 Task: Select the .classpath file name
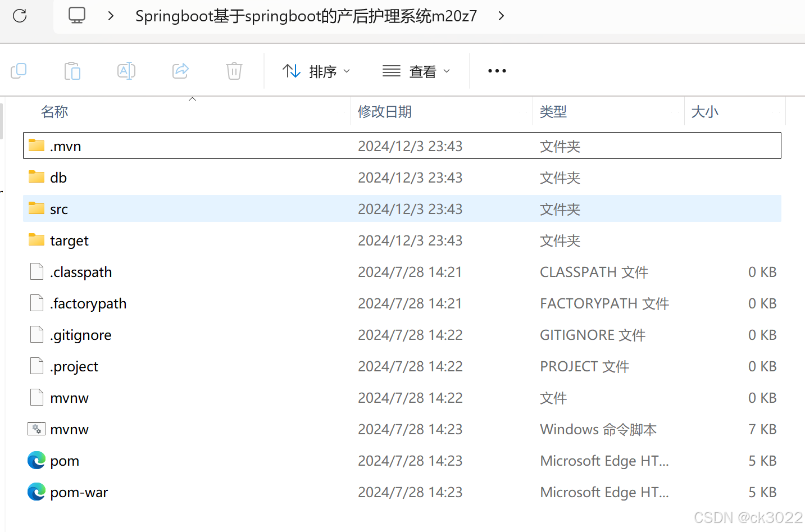tap(81, 272)
